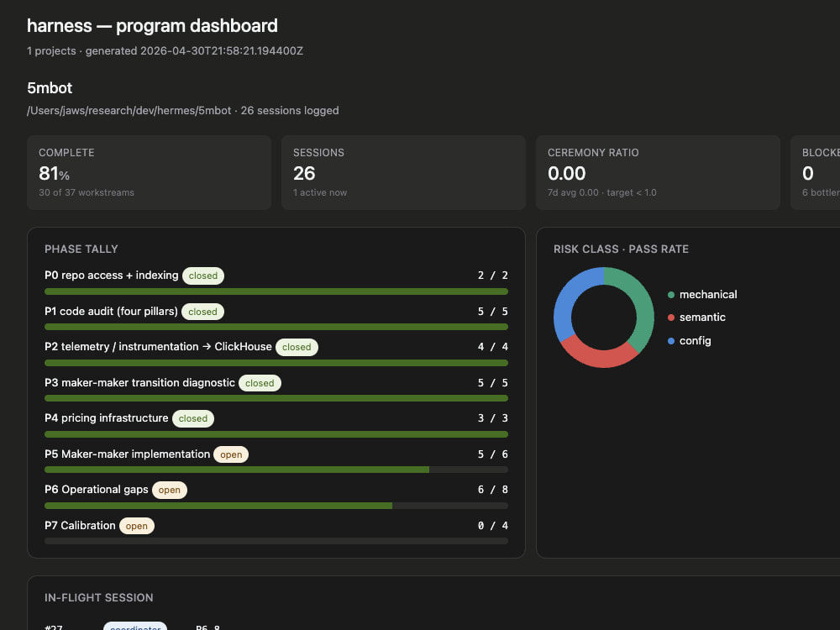The image size is (840, 630).
Task: Click the generated timestamp subtitle line
Action: 165,51
